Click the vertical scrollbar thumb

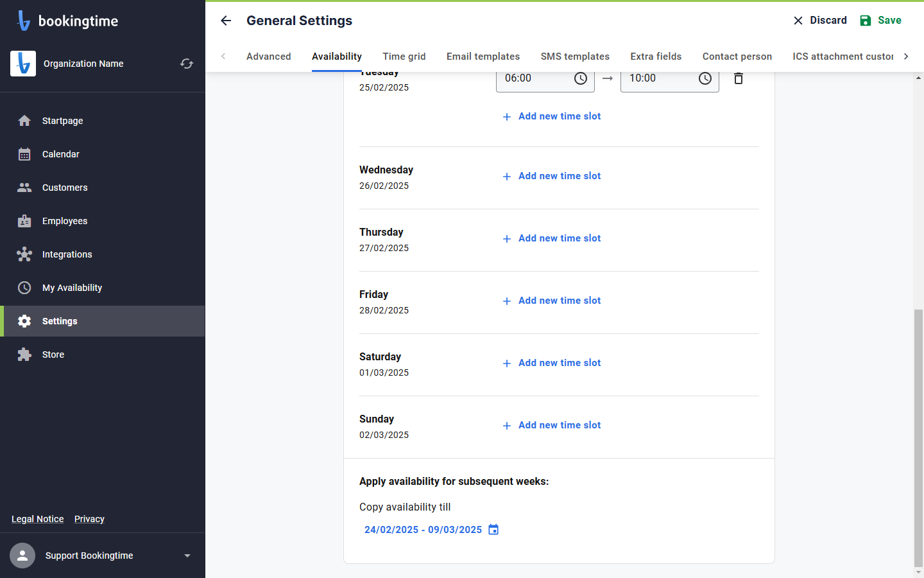(x=918, y=437)
